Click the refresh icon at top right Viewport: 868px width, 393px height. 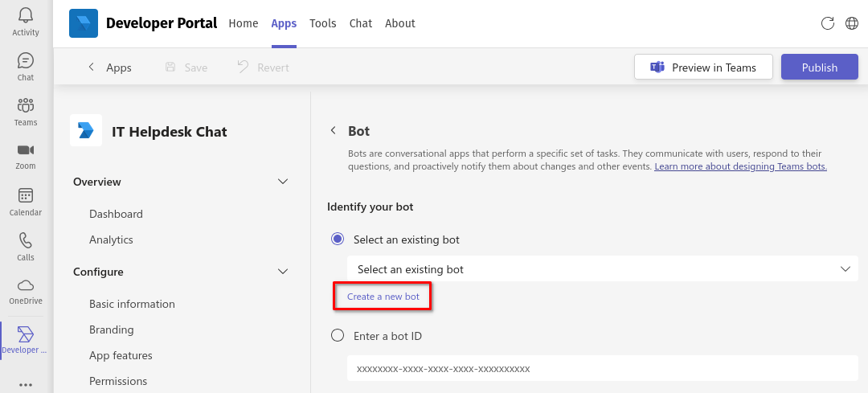(x=828, y=23)
